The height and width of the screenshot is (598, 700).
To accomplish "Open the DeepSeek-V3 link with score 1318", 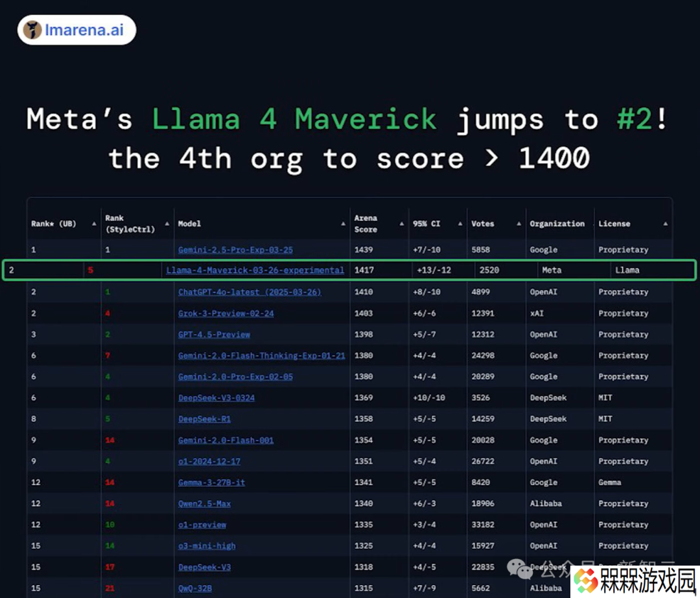I will pyautogui.click(x=204, y=567).
